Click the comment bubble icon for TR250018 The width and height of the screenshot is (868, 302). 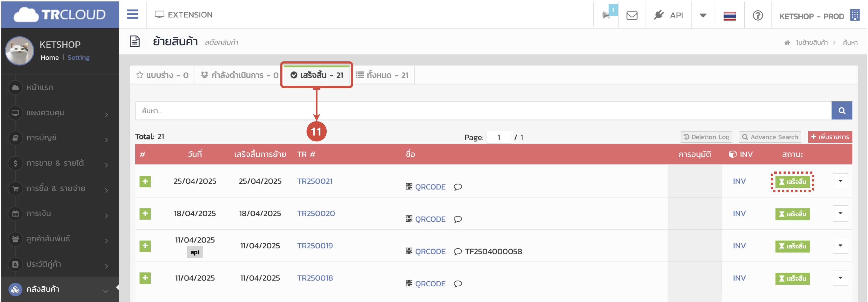pyautogui.click(x=458, y=284)
